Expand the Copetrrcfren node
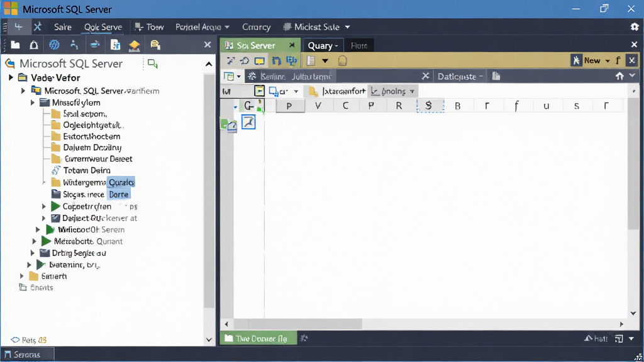Viewport: 644px width, 362px height. tap(44, 206)
